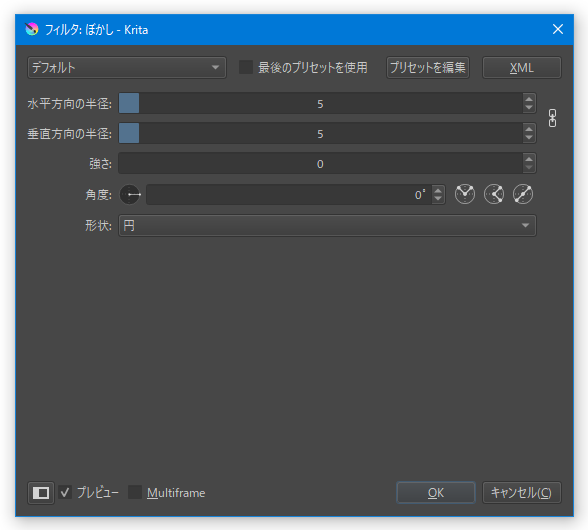588x530 pixels.
Task: Close the filter dialog window
Action: [558, 29]
